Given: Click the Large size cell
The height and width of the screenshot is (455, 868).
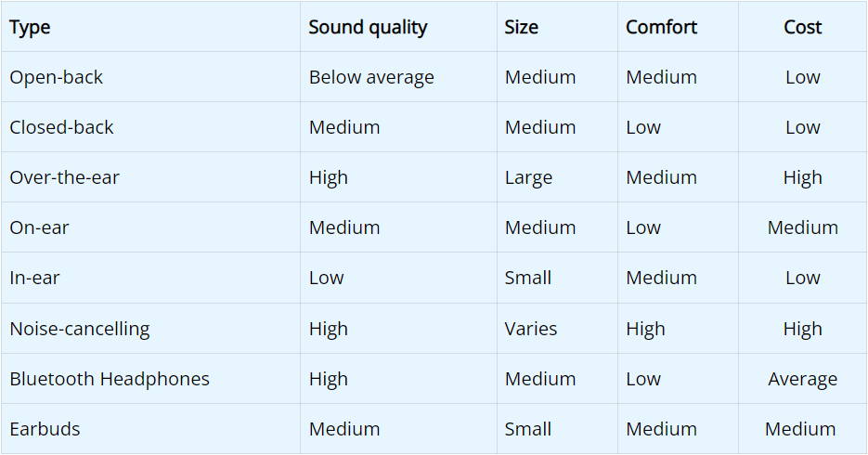Looking at the screenshot, I should coord(528,178).
